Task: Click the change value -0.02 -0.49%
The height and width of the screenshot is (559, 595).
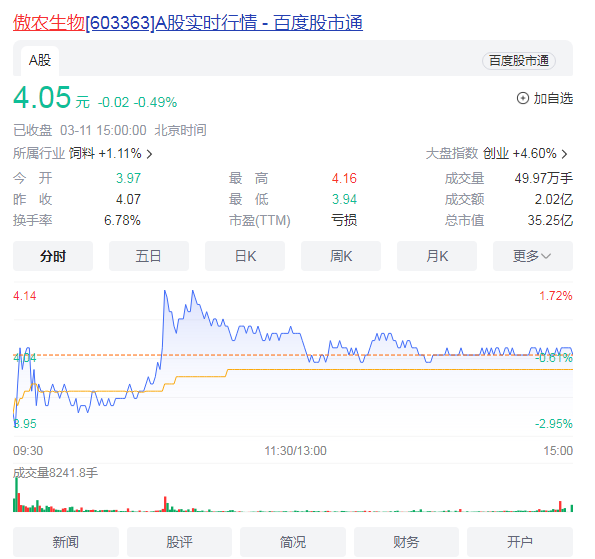Action: tap(137, 102)
